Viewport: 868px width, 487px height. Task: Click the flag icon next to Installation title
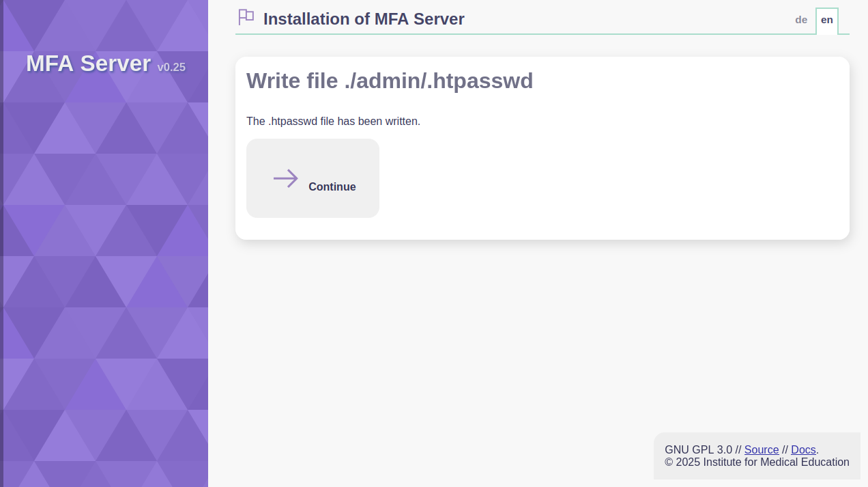tap(246, 17)
